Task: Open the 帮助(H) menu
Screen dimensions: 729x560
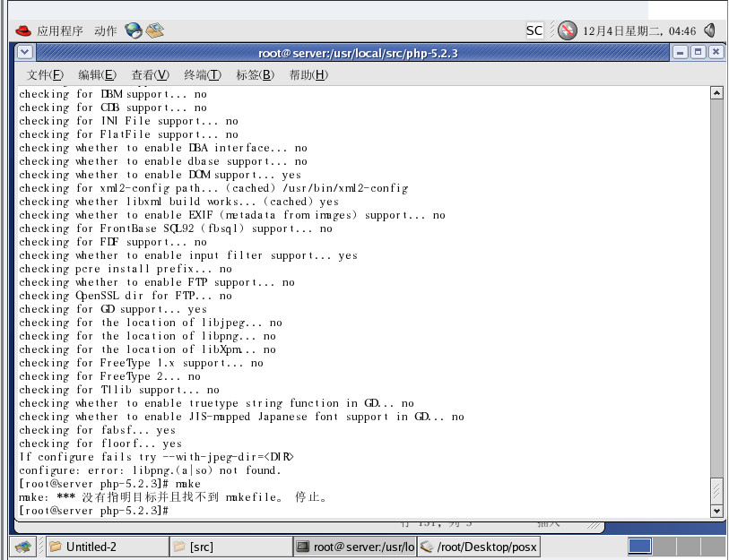Action: [x=308, y=74]
